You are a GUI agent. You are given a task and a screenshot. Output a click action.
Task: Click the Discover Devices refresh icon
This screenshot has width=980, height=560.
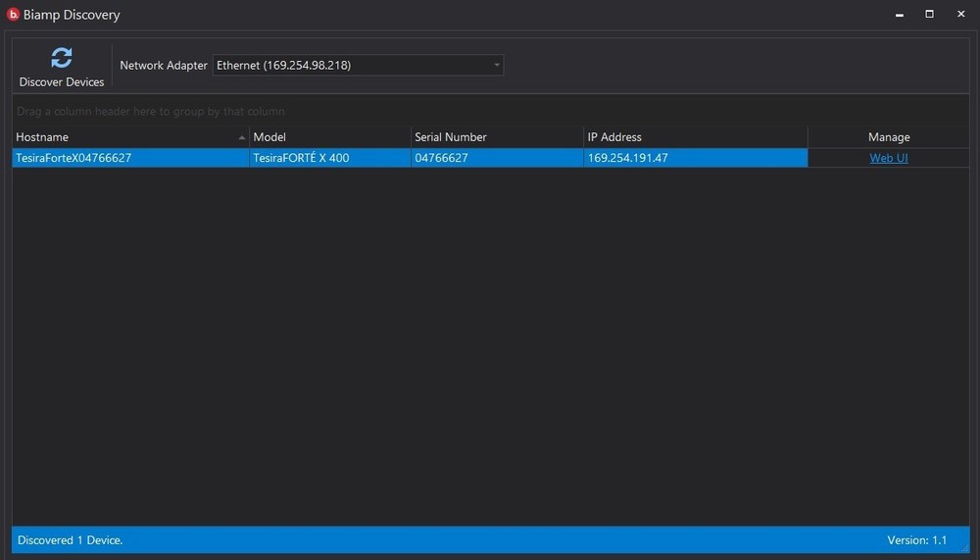[62, 58]
